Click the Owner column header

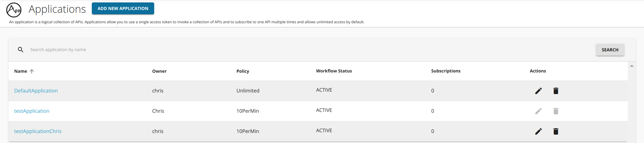[x=159, y=71]
